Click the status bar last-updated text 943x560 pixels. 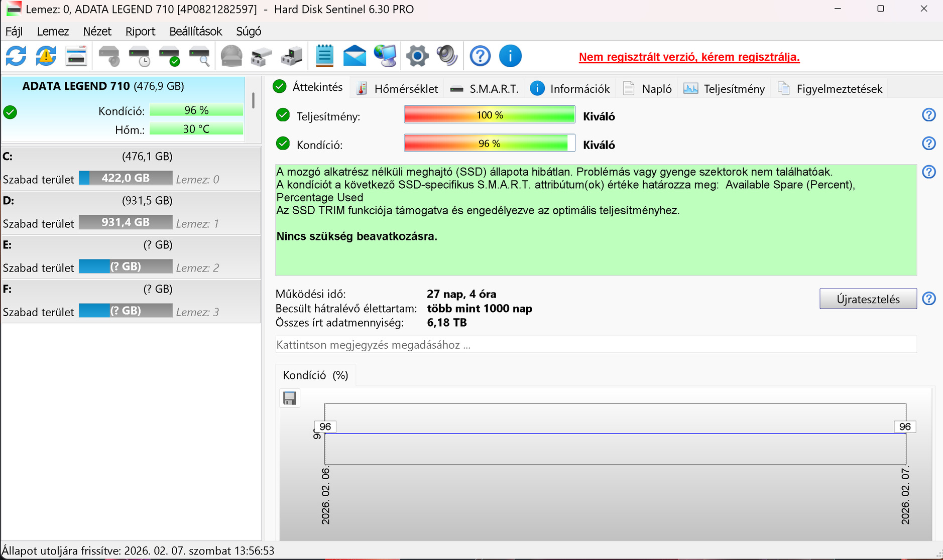139,551
